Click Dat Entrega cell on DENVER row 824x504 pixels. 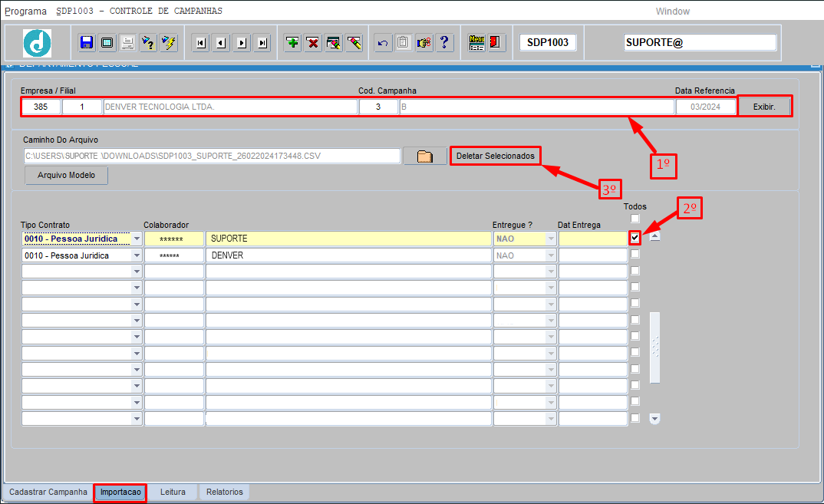click(593, 255)
